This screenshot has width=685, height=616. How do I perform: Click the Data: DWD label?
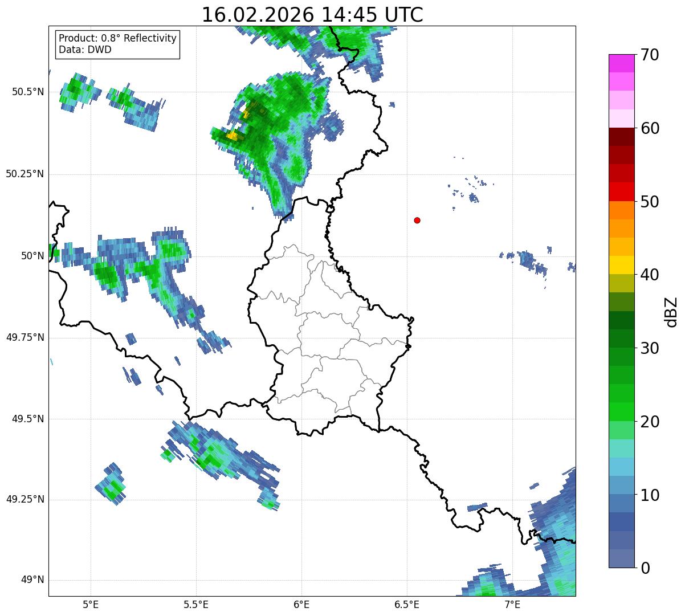click(x=85, y=50)
